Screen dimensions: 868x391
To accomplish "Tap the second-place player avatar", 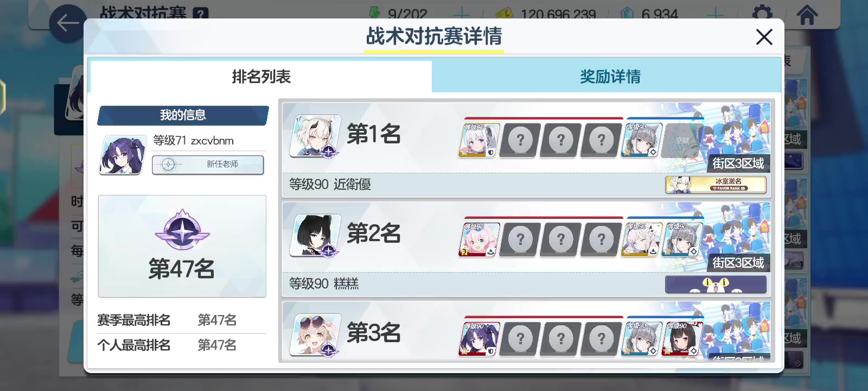I will 315,235.
